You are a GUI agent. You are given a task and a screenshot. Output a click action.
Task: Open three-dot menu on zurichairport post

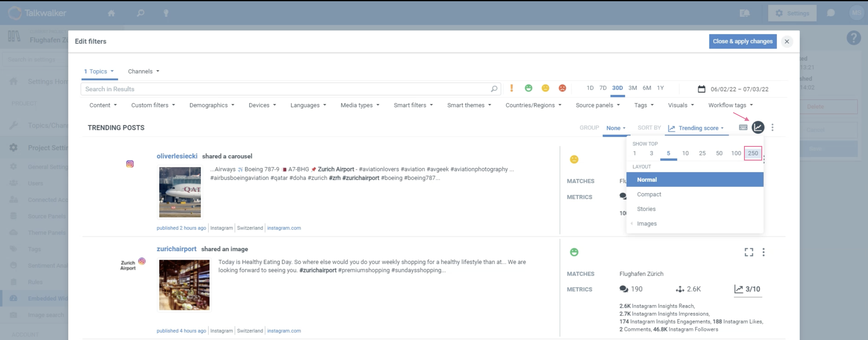click(763, 252)
